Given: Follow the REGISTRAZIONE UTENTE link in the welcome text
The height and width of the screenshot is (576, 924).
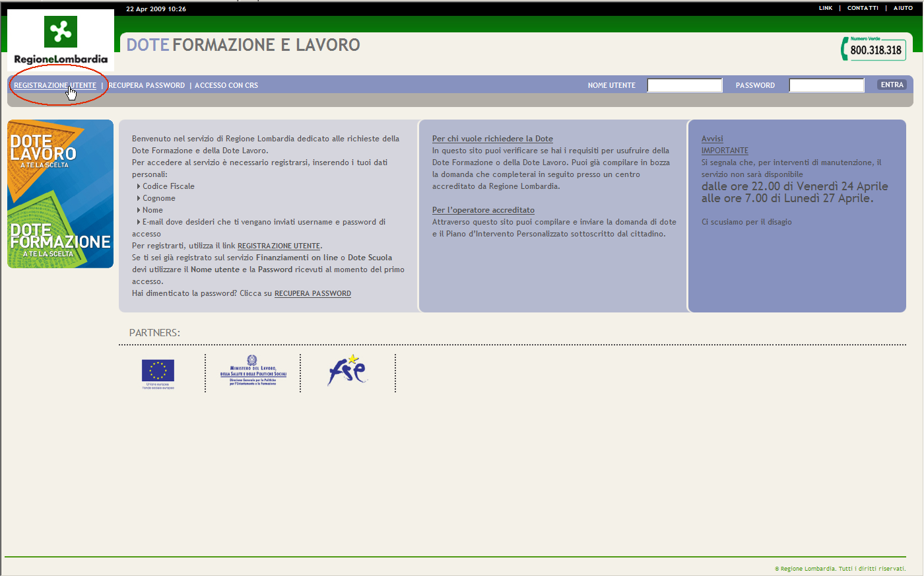Looking at the screenshot, I should click(x=279, y=246).
